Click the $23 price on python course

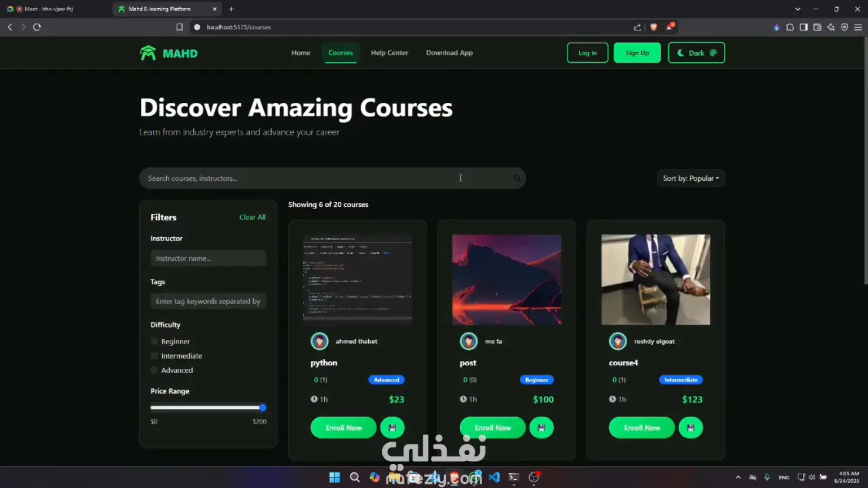[396, 399]
